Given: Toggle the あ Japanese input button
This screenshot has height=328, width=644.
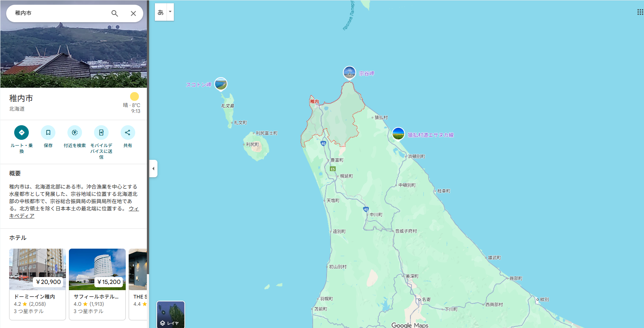Looking at the screenshot, I should click(160, 12).
